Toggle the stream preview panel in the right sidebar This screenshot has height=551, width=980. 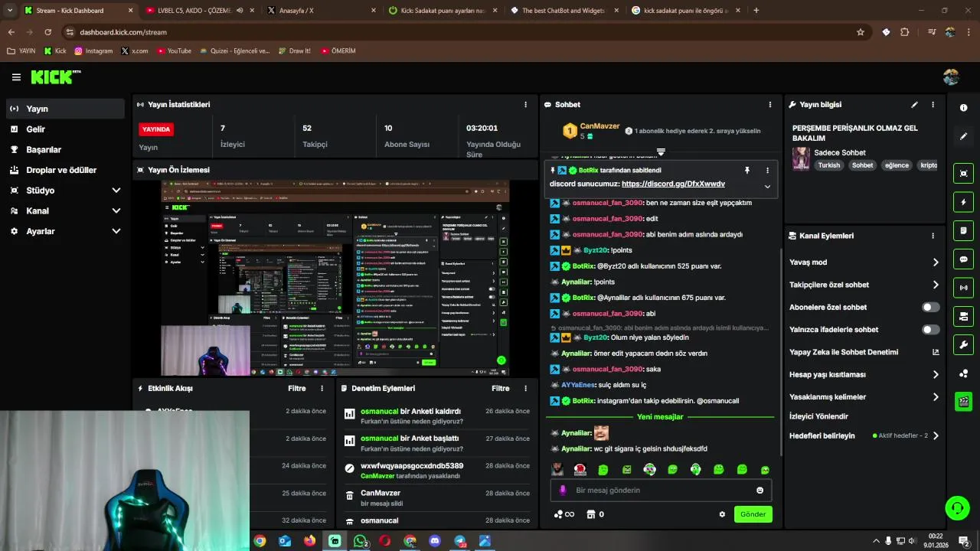[x=963, y=174]
